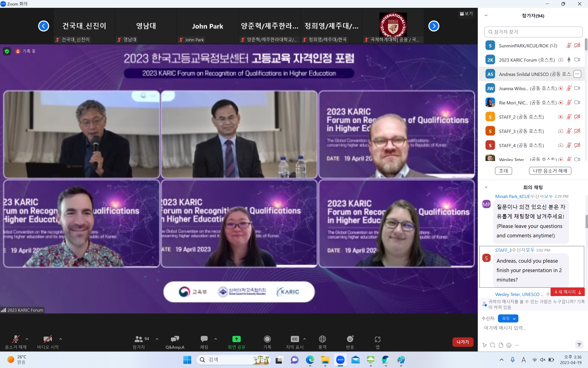This screenshot has width=588, height=368.
Task: Select the John Park video thumbnail
Action: click(x=207, y=26)
